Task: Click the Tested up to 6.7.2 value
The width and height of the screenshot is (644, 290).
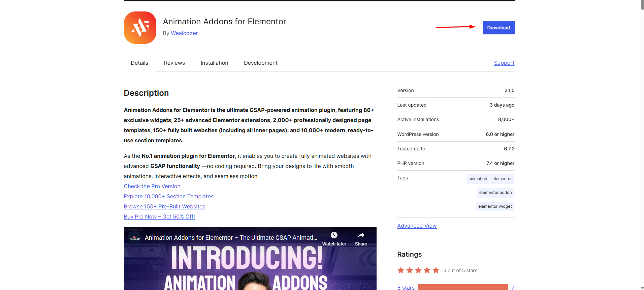Action: point(509,149)
